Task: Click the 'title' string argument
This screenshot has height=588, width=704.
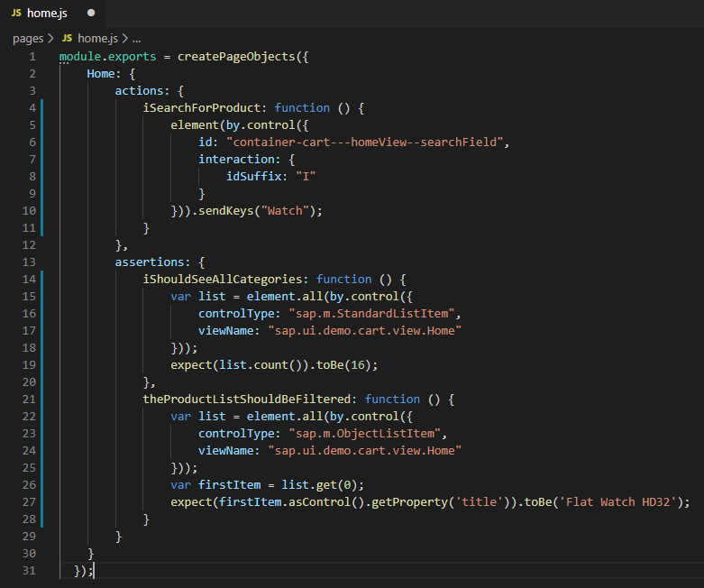Action: tap(479, 502)
